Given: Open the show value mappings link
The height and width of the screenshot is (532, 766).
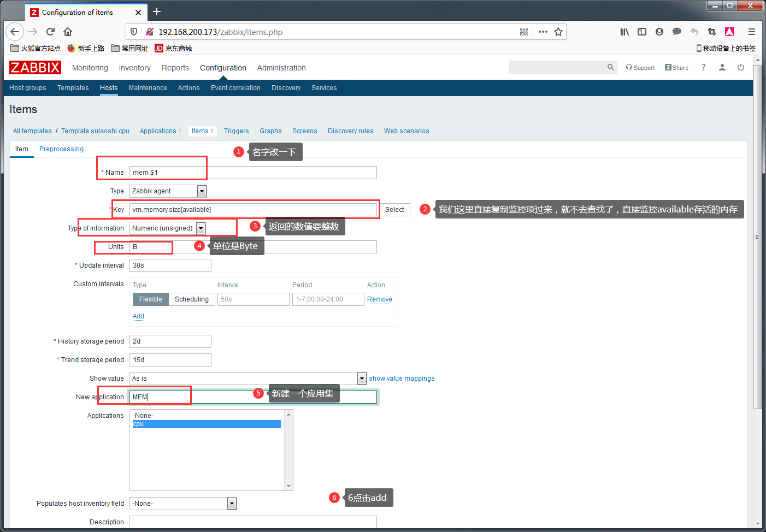Looking at the screenshot, I should pos(402,379).
